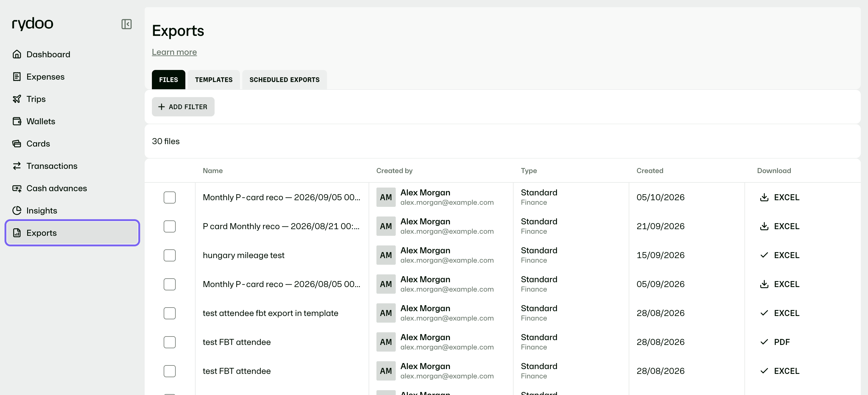This screenshot has width=868, height=395.
Task: Click the Exports page heading
Action: pos(178,31)
